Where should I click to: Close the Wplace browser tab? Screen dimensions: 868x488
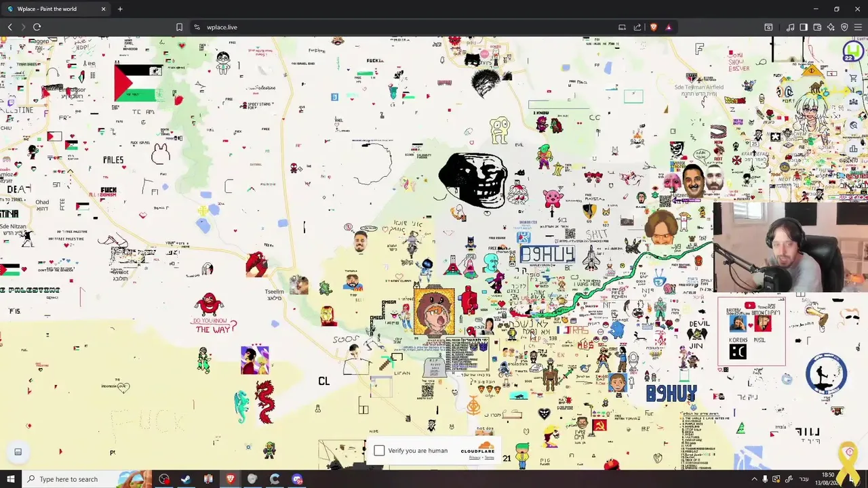click(104, 9)
